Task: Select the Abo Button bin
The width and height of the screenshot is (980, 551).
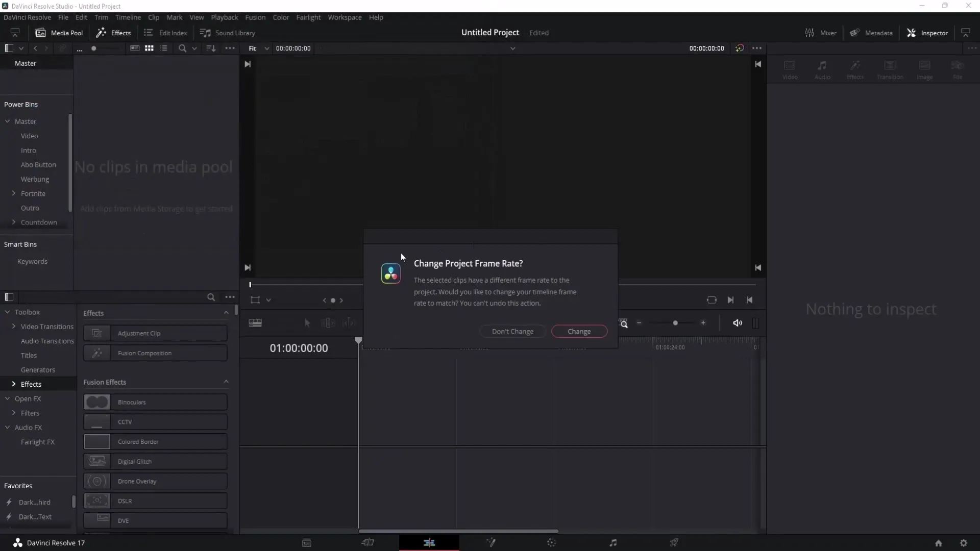Action: click(x=38, y=165)
